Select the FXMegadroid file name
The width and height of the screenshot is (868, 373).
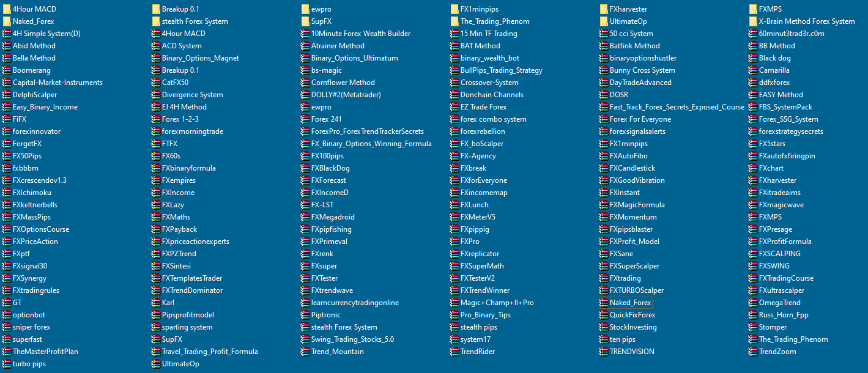[x=333, y=217]
